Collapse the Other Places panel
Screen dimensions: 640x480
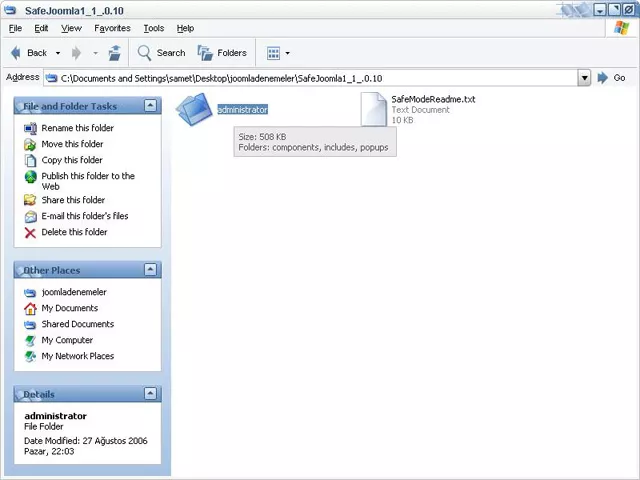pyautogui.click(x=150, y=269)
